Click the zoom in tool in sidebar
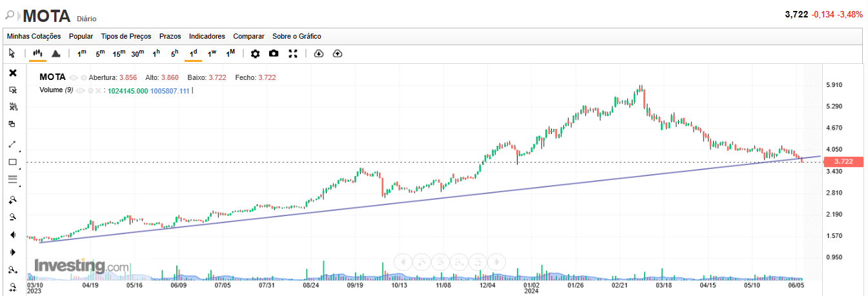Viewport: 868px width, 296px height. pos(12,200)
